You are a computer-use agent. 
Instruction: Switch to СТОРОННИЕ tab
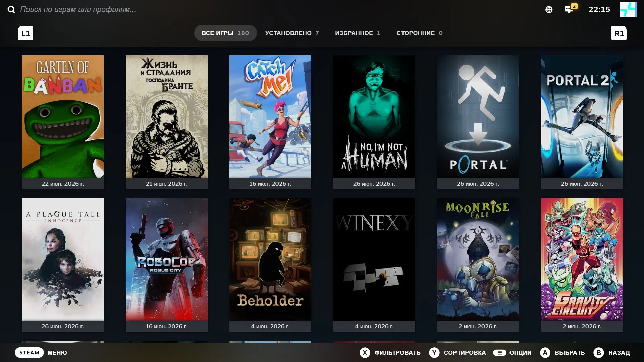[x=420, y=33]
